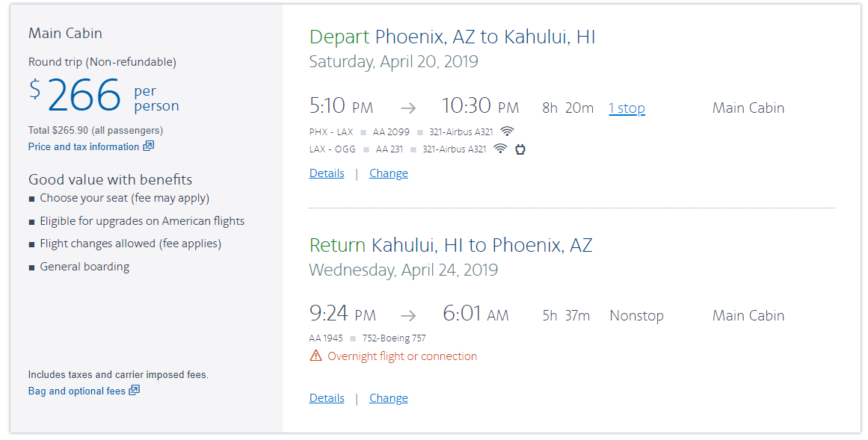Click external-link icon beside Price and tax information
This screenshot has height=440, width=868.
point(149,146)
